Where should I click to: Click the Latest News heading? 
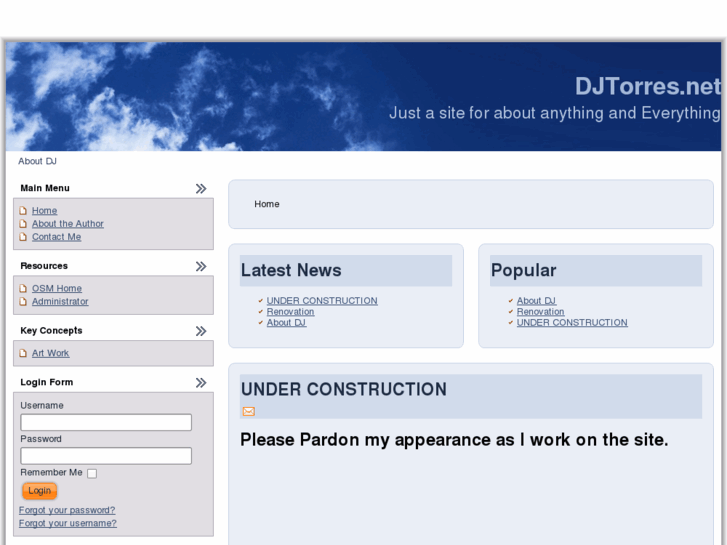coord(291,270)
